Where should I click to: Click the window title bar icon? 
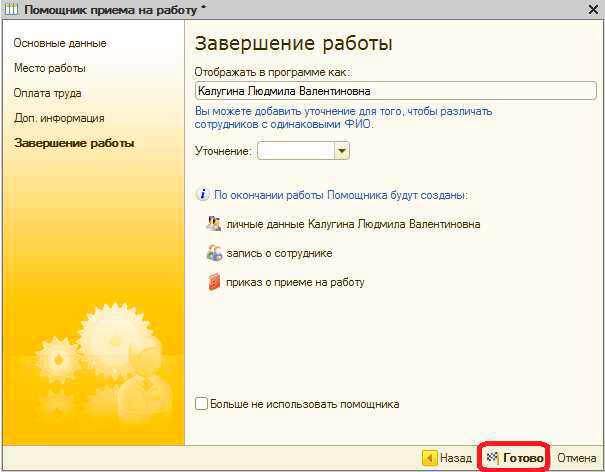pyautogui.click(x=11, y=9)
